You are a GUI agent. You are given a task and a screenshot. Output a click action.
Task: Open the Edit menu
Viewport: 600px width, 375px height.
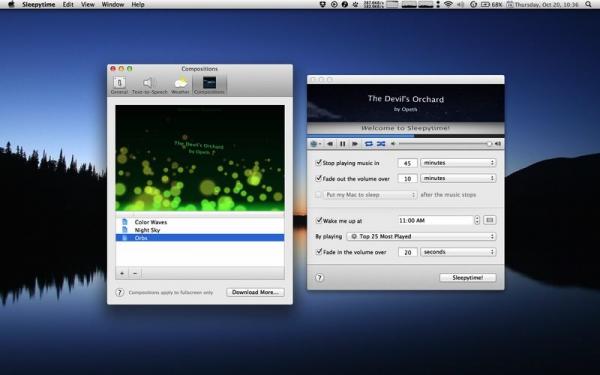click(x=68, y=5)
